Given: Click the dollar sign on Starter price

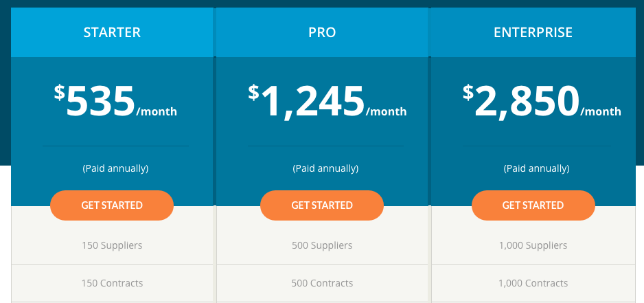Looking at the screenshot, I should [x=59, y=92].
